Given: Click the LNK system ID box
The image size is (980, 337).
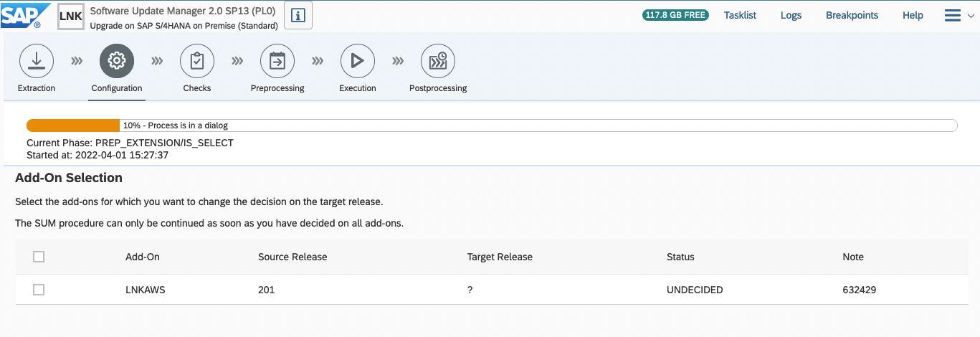Looking at the screenshot, I should tap(71, 16).
